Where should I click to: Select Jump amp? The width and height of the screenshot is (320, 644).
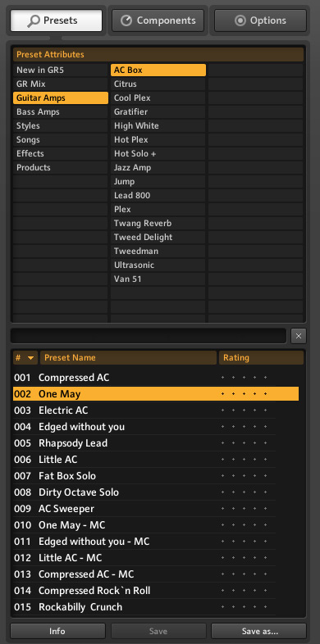click(158, 182)
